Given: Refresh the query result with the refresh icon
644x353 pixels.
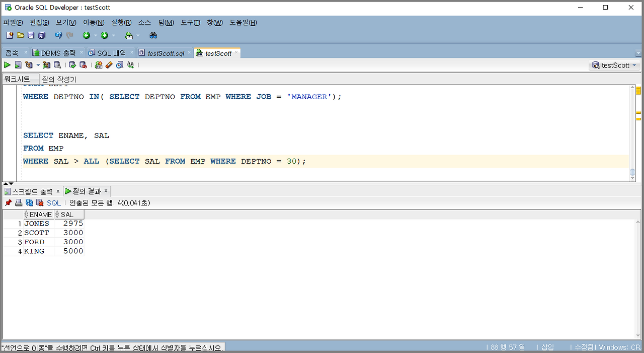Looking at the screenshot, I should 29,202.
